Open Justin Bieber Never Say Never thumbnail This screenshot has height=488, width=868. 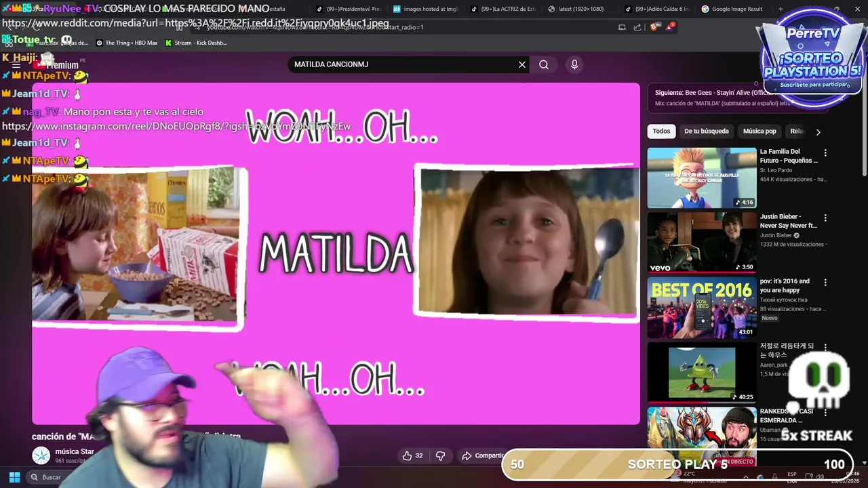tap(702, 243)
